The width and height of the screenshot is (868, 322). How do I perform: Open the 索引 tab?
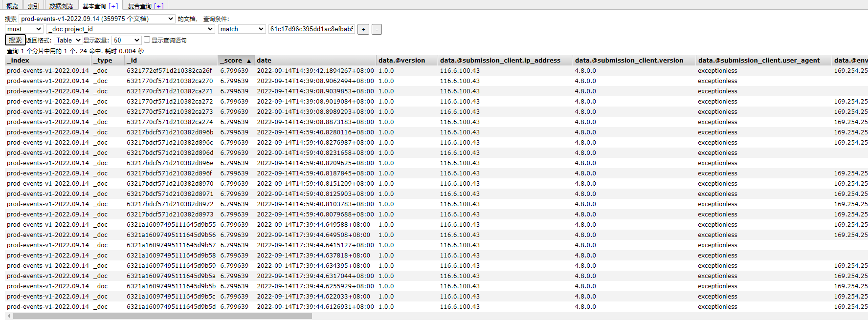point(33,6)
